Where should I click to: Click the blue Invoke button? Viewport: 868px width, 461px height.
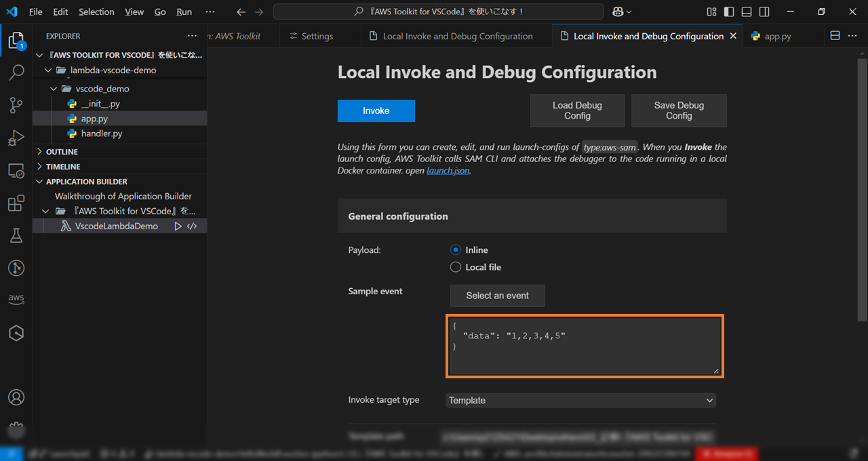click(x=376, y=111)
